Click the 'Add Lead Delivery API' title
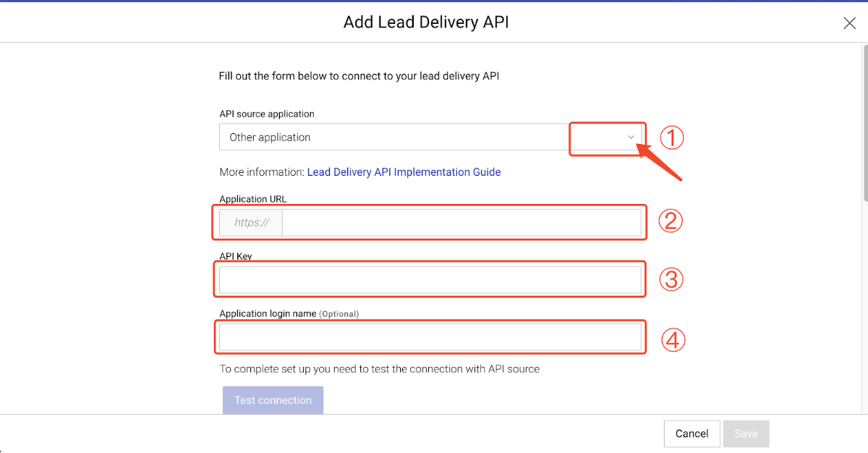The height and width of the screenshot is (453, 868). (426, 22)
